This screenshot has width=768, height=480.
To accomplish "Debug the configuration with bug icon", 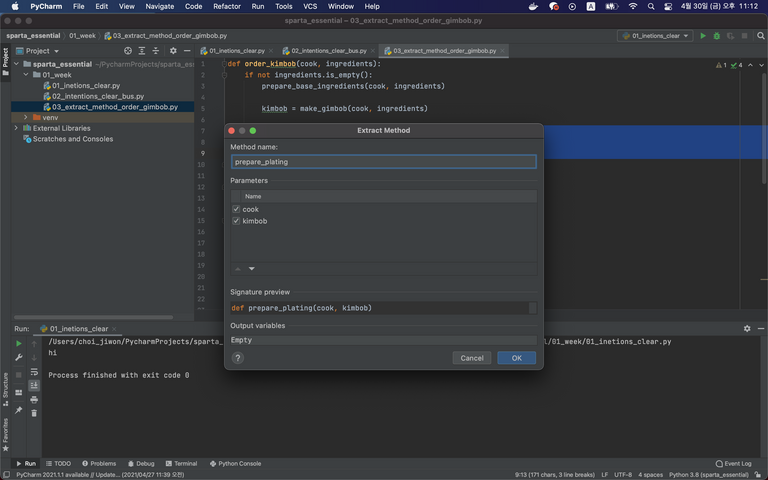I will pyautogui.click(x=717, y=36).
